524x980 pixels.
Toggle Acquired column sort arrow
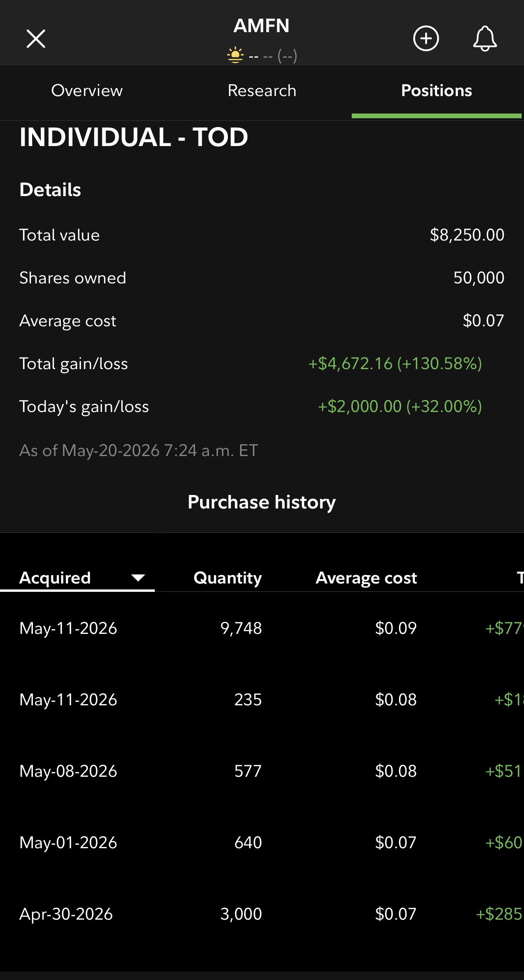click(138, 578)
